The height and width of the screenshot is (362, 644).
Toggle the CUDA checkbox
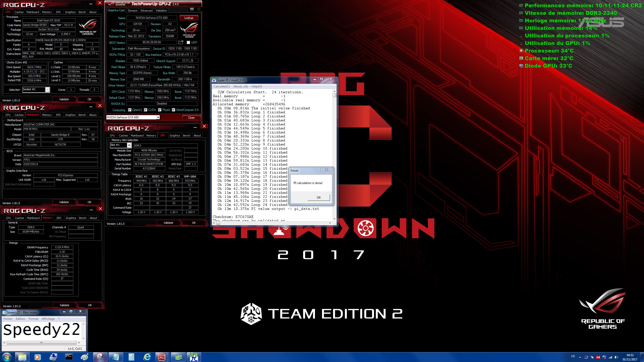(x=145, y=110)
